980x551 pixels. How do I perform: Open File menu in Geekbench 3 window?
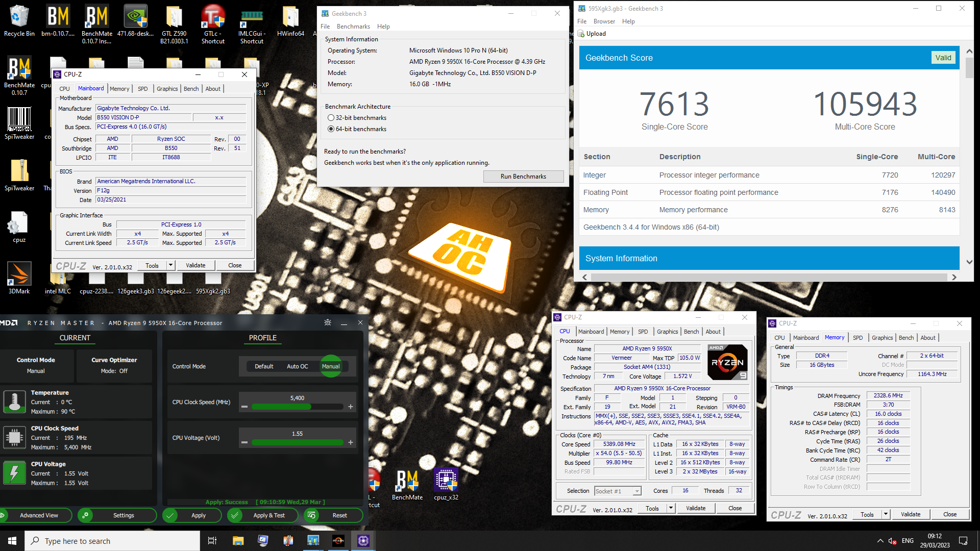tap(325, 27)
